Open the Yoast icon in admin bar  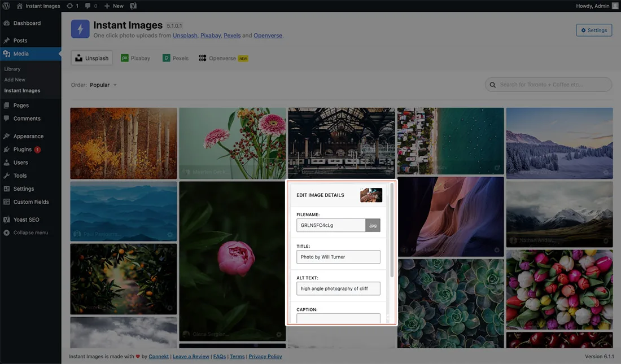(133, 6)
